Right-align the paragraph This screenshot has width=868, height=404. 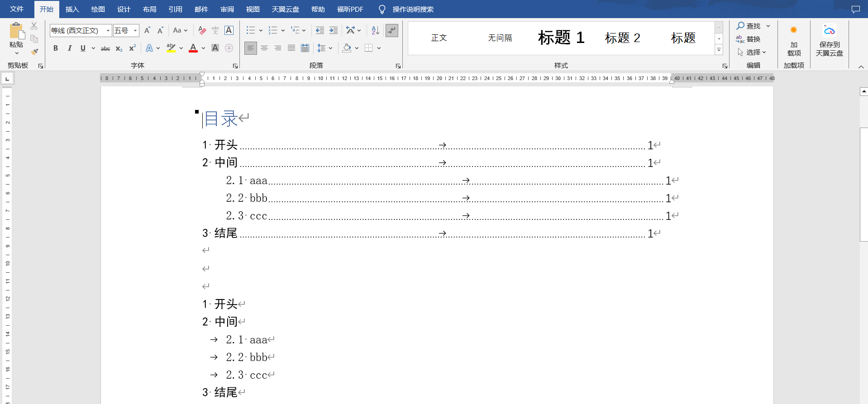(x=278, y=48)
